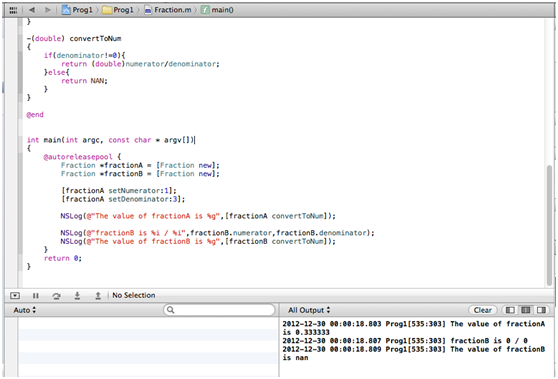Focus the variables search field

(219, 310)
